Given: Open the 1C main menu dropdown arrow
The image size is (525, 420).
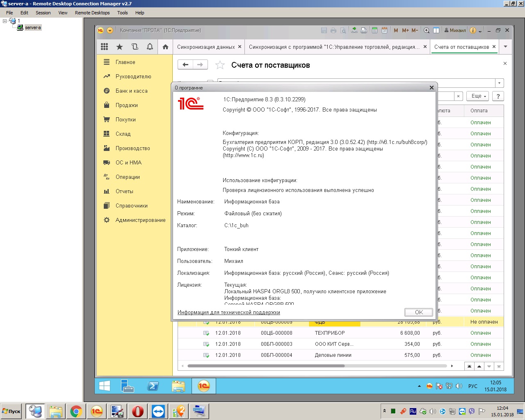Looking at the screenshot, I should pyautogui.click(x=110, y=30).
